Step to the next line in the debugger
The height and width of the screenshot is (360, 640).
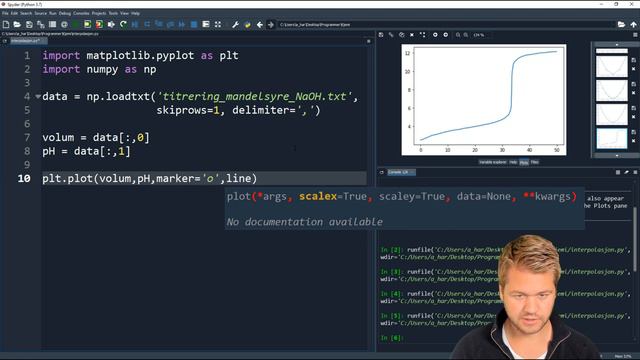tap(147, 25)
